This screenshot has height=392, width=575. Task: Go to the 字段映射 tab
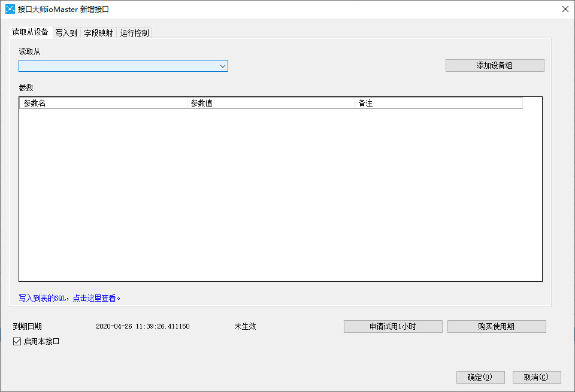click(98, 33)
